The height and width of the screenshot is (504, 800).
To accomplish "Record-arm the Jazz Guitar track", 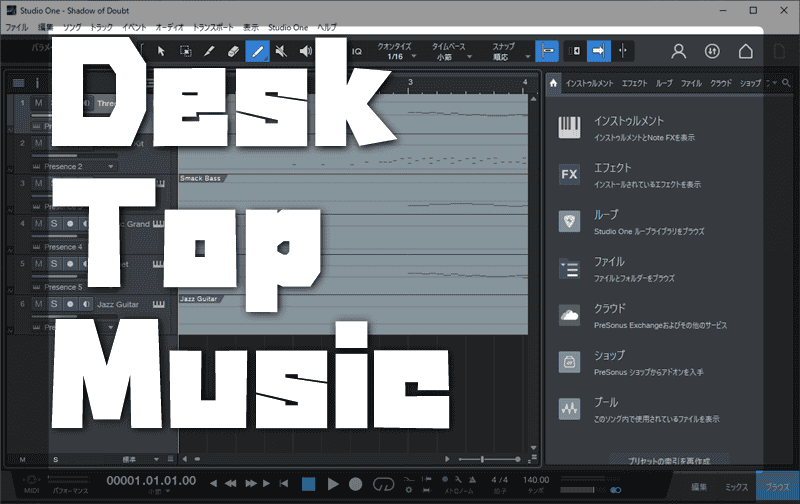I will tap(70, 303).
